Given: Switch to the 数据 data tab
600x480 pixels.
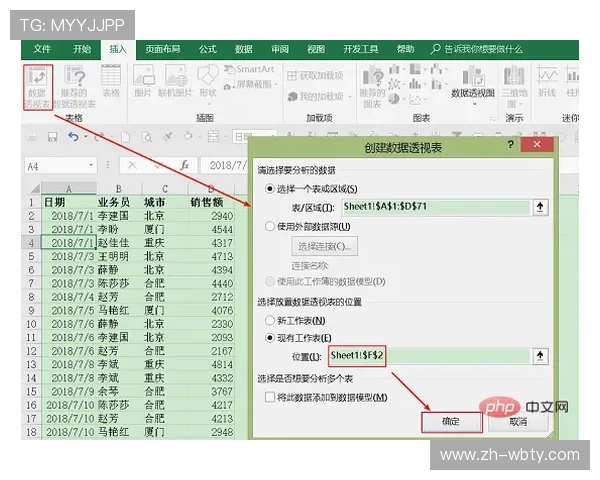Looking at the screenshot, I should 244,49.
